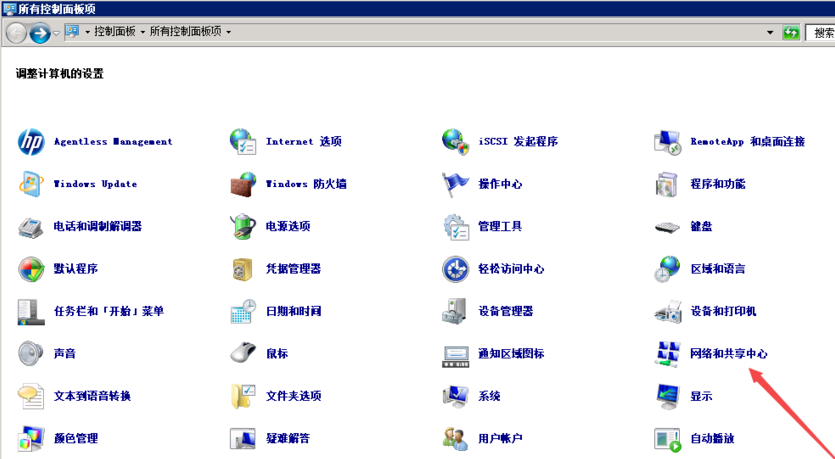Select 控制面板 in the address breadcrumb
This screenshot has width=835, height=459.
click(x=115, y=32)
